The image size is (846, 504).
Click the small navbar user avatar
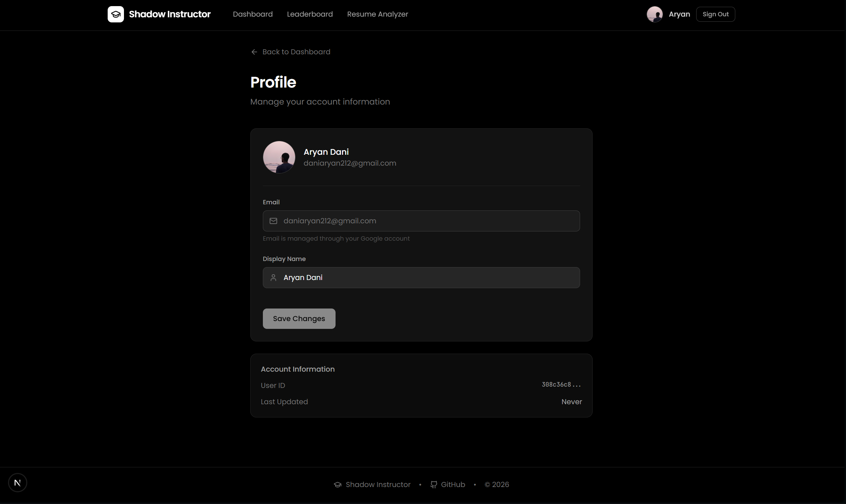point(654,14)
